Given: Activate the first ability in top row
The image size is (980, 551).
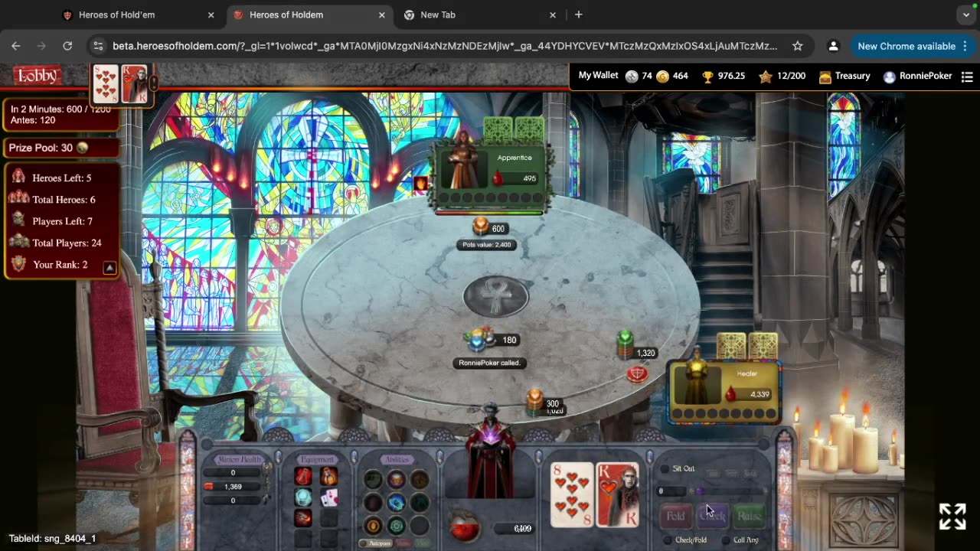Looking at the screenshot, I should tap(373, 480).
